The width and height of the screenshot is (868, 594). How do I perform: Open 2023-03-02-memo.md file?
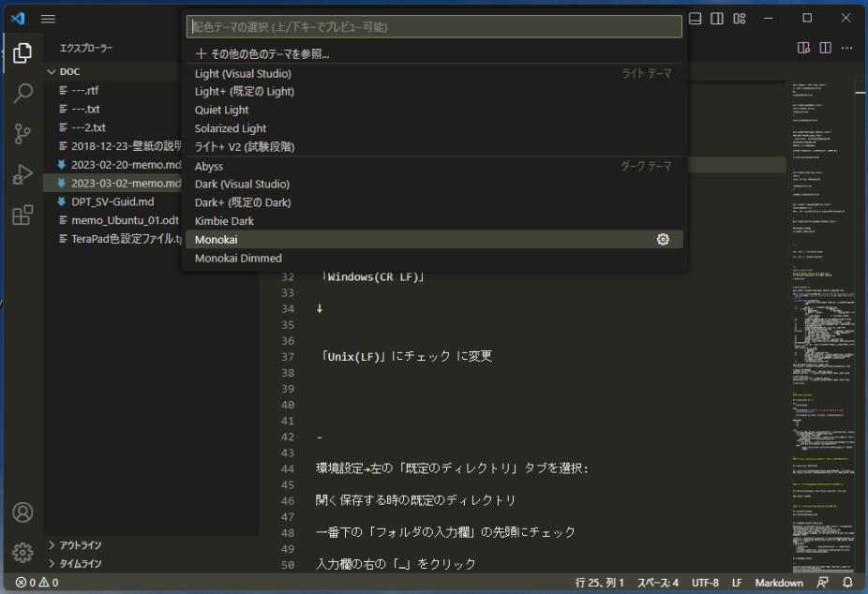pos(113,183)
